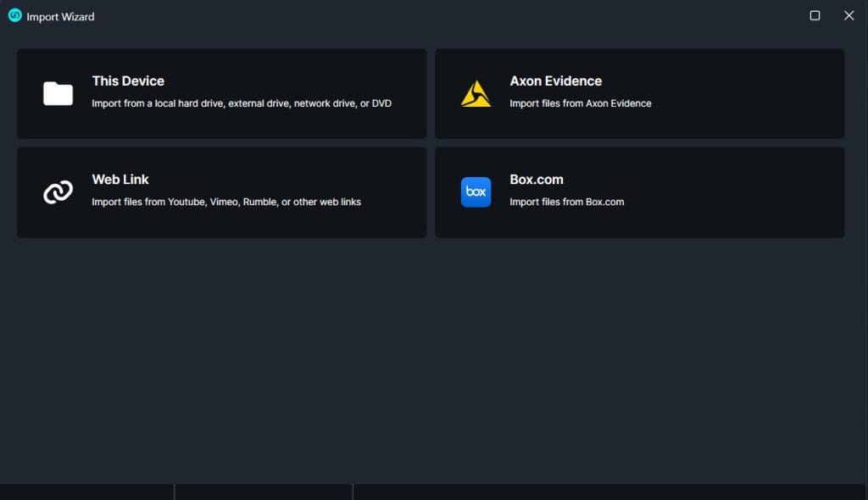
Task: Select the "This Device" heading
Action: point(128,81)
